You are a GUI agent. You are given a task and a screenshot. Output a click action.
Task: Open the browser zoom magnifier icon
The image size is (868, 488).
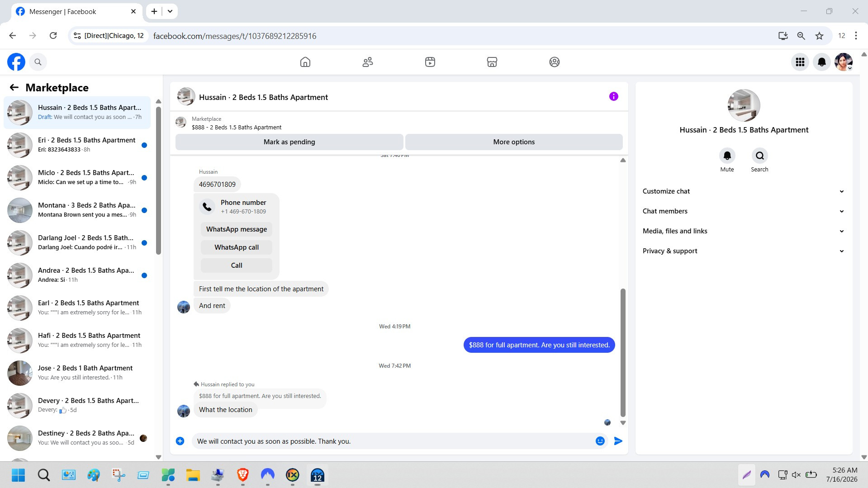(x=801, y=36)
